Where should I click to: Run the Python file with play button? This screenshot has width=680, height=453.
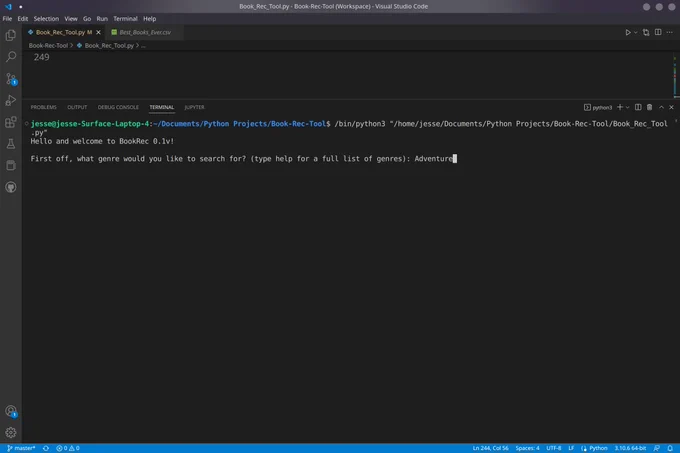click(628, 33)
